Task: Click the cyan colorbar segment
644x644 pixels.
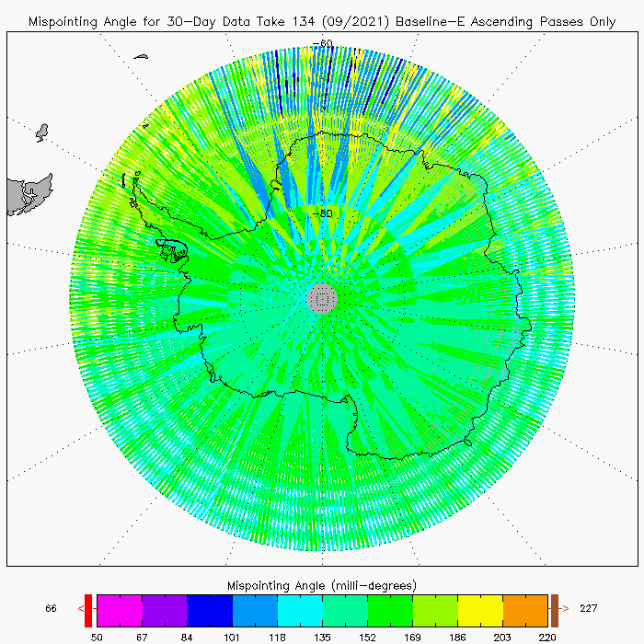Action: (300, 610)
